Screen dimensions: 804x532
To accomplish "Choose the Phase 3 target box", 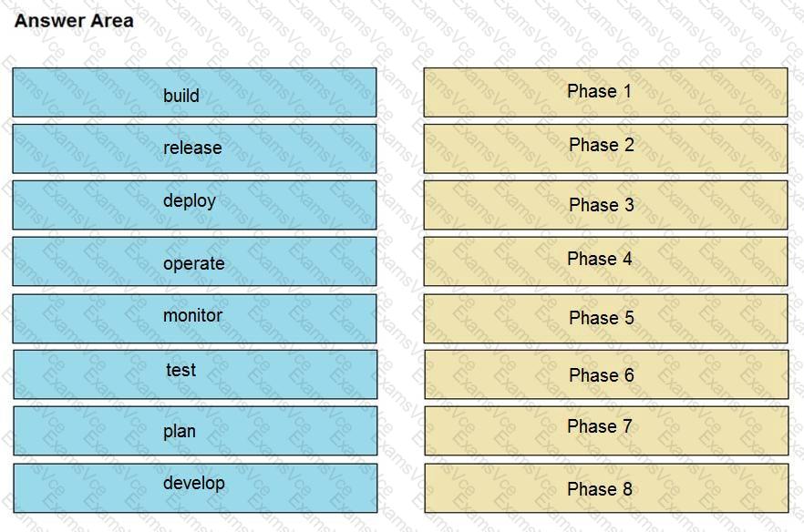I will [605, 205].
